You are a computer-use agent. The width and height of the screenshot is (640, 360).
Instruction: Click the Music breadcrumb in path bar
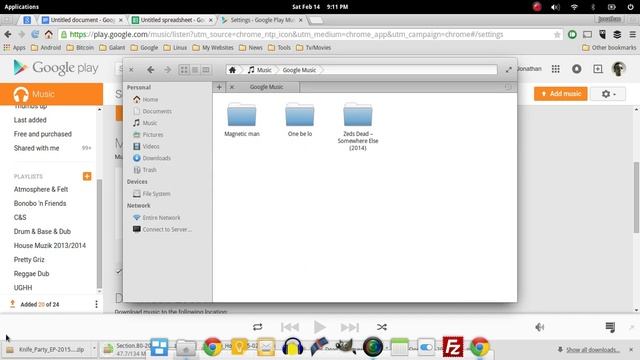pos(260,70)
